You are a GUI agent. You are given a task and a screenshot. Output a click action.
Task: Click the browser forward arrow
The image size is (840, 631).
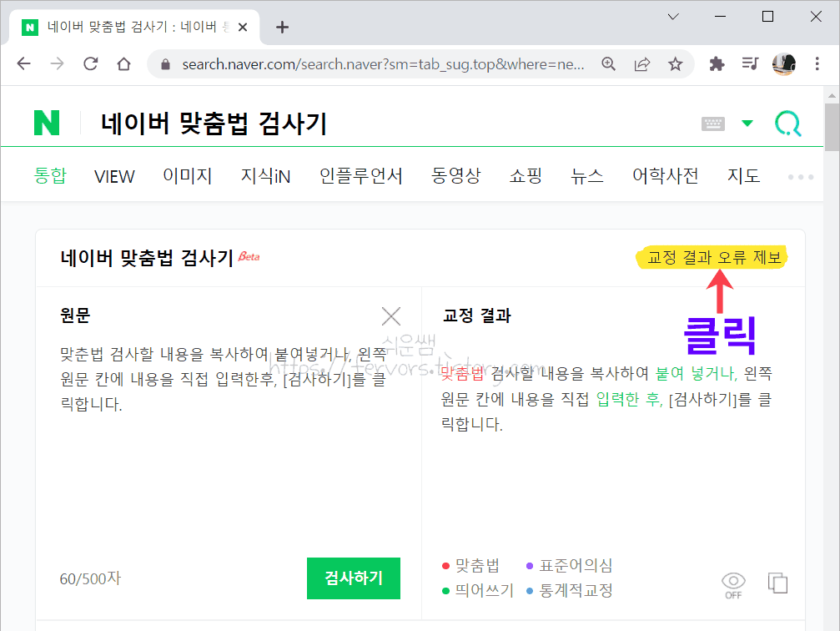57,63
